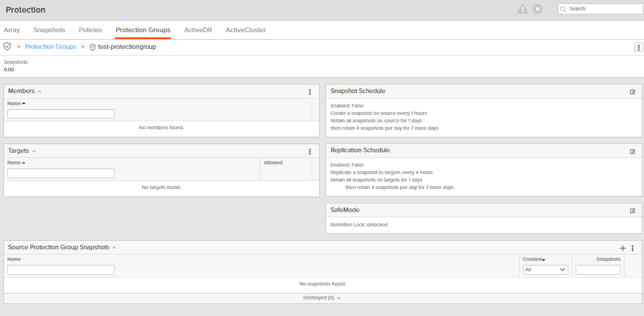Click plus to create a snapshot
The height and width of the screenshot is (316, 644).
click(x=623, y=248)
